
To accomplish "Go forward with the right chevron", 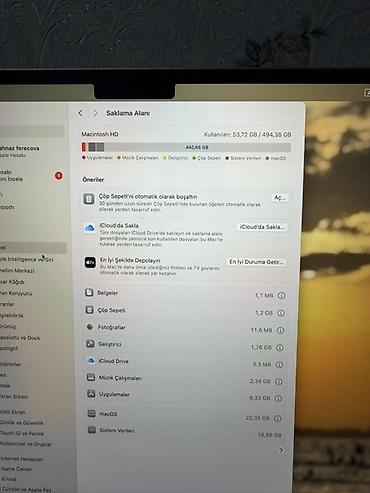I will point(95,113).
